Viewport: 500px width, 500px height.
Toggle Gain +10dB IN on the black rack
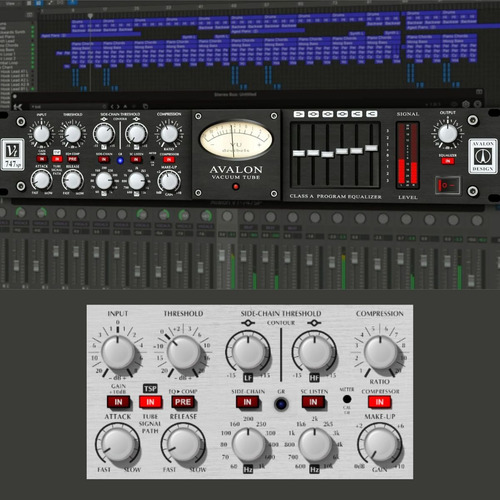pyautogui.click(x=42, y=159)
